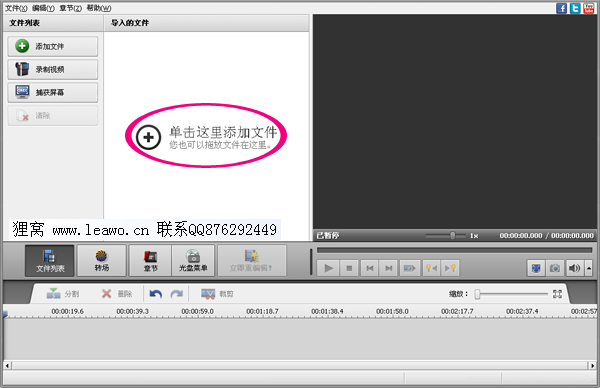This screenshot has height=388, width=600.
Task: Undo the last action
Action: click(155, 294)
